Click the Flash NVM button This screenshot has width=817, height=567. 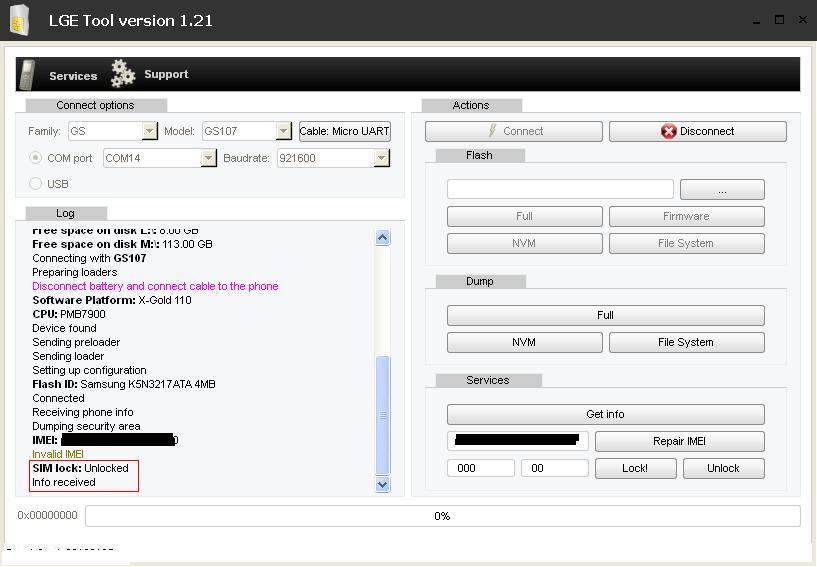(525, 243)
